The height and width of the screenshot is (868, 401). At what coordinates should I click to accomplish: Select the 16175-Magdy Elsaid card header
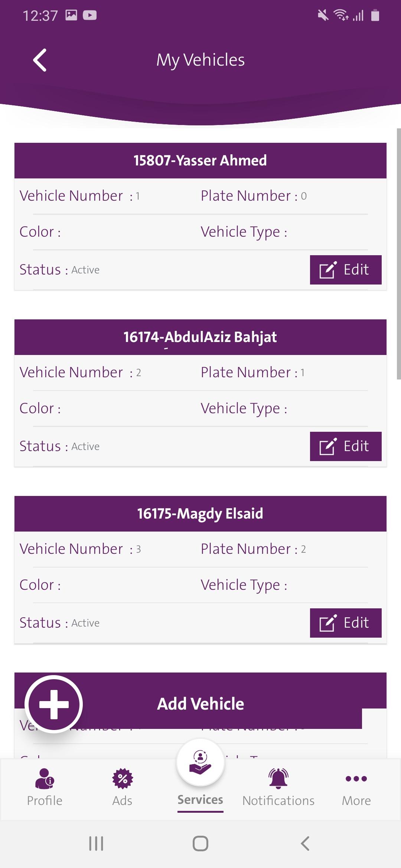(x=200, y=514)
